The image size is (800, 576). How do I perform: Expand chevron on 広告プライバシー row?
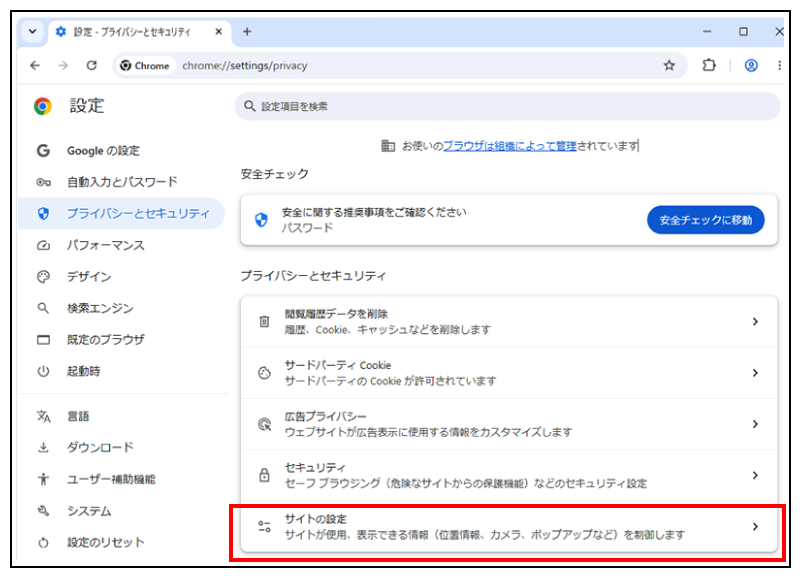click(755, 424)
